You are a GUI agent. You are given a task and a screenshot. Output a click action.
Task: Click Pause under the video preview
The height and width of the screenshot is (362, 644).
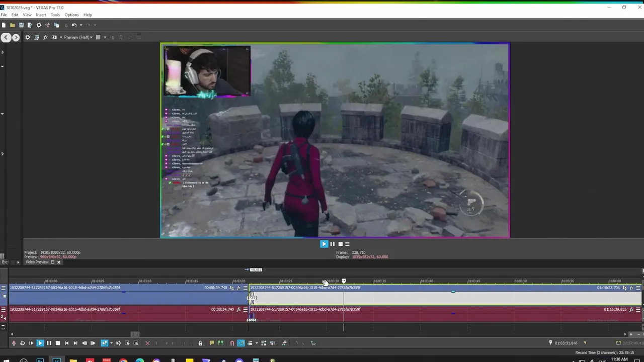332,244
